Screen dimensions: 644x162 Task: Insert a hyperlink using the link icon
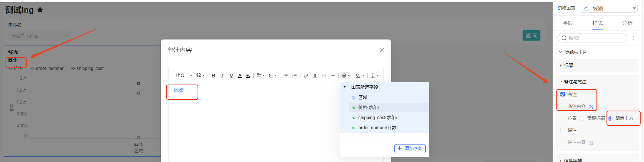[306, 76]
